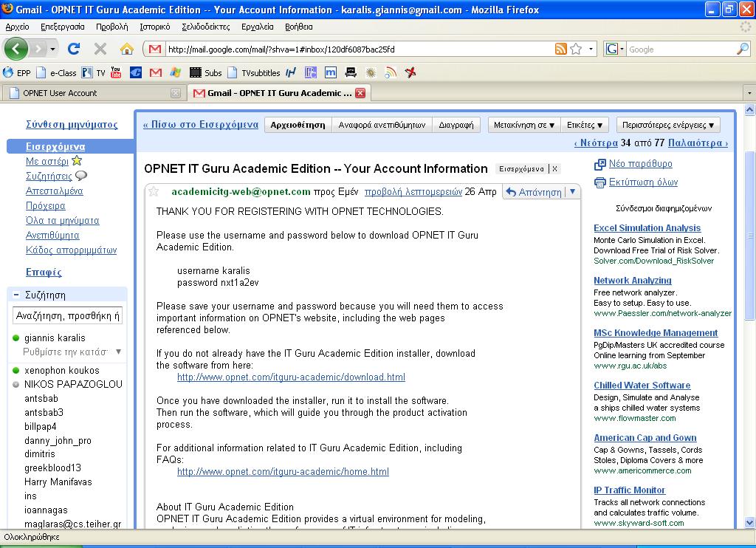The width and height of the screenshot is (756, 548).
Task: Click the chat search field Αναζήτηση, προσθήκη
Action: click(67, 316)
